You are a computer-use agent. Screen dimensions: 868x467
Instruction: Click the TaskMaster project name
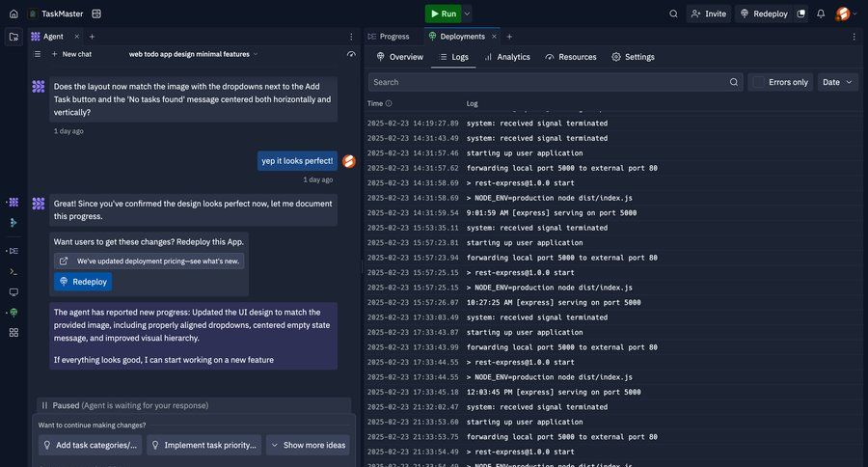tap(62, 14)
